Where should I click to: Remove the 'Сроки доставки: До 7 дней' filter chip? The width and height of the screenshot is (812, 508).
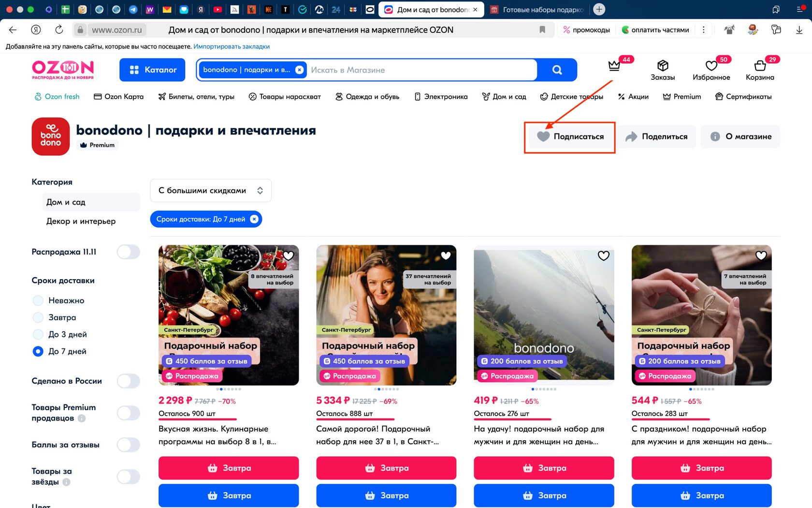coord(254,219)
